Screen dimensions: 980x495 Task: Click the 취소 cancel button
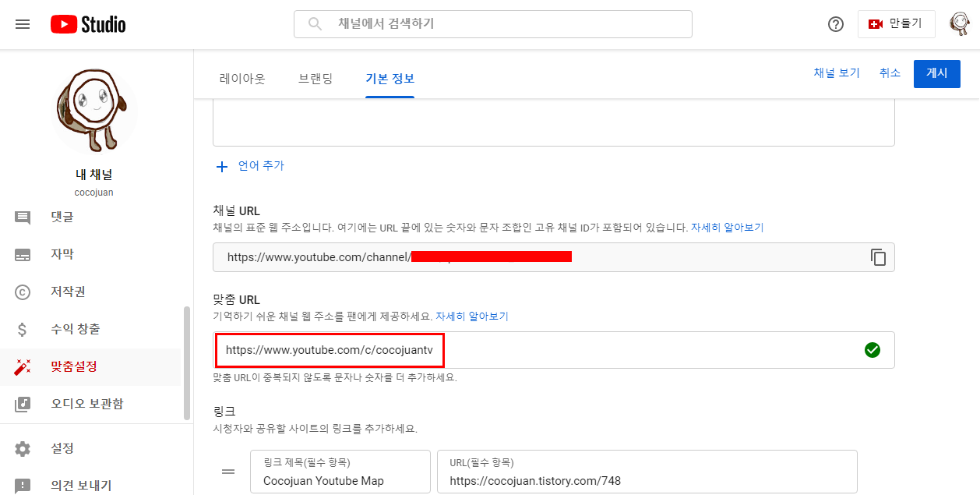890,72
